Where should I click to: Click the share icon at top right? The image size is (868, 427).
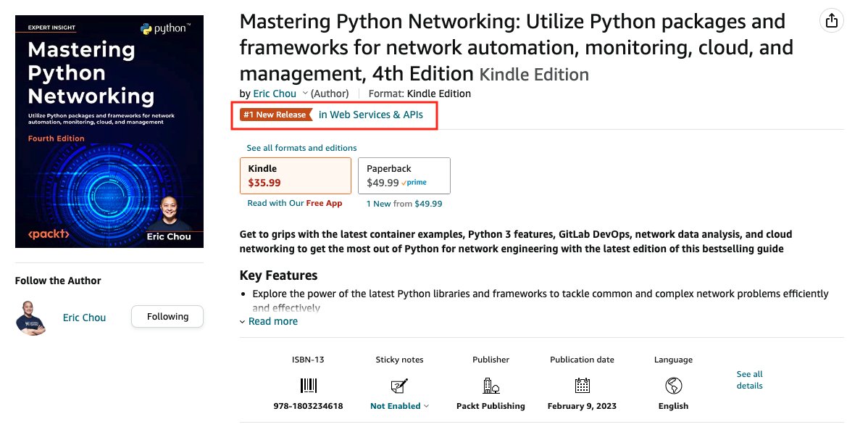831,21
